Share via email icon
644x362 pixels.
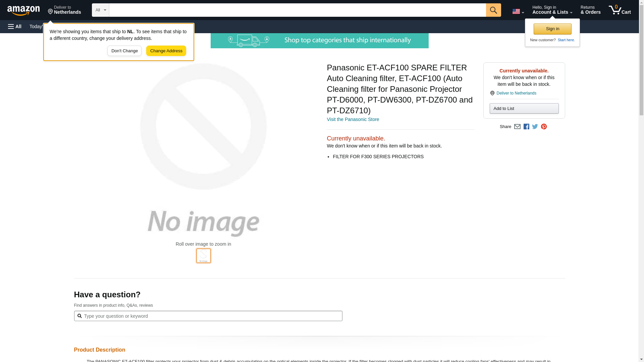pos(517,127)
